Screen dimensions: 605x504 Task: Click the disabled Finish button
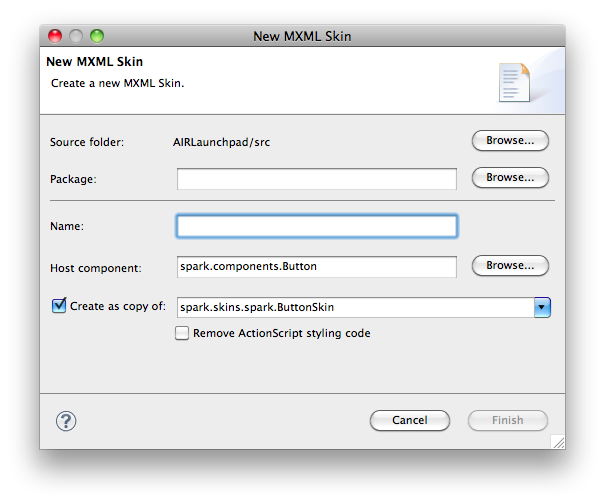tap(508, 420)
